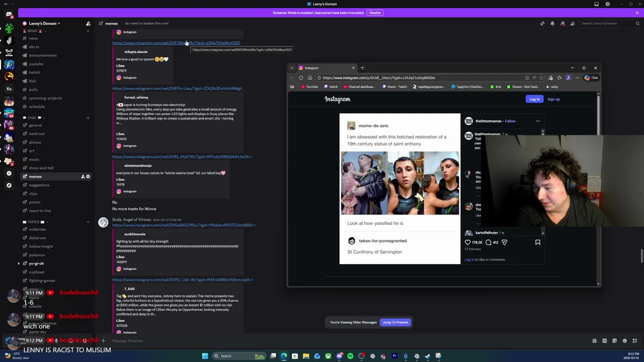Open the gift icon in message bar
The width and height of the screenshot is (644, 362).
pos(594,341)
